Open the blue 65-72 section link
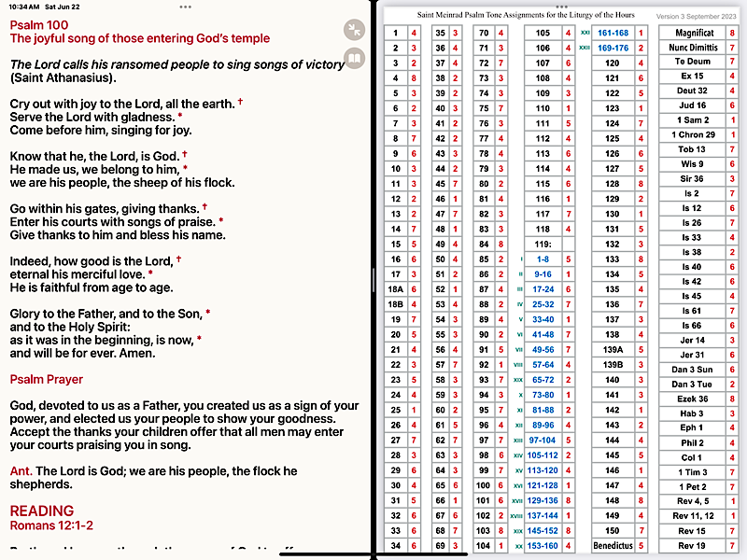This screenshot has width=747, height=560. tap(543, 380)
